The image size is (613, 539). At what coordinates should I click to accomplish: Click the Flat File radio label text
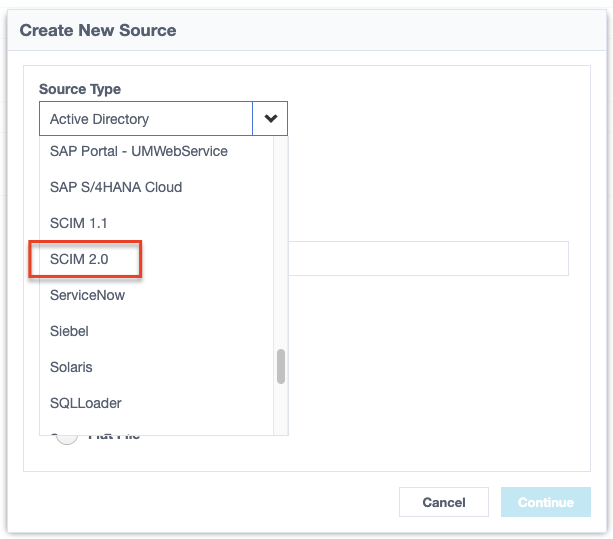coord(115,438)
